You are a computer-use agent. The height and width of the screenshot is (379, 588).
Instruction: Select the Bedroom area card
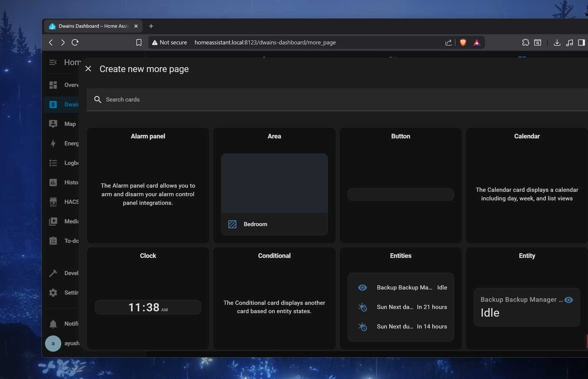pyautogui.click(x=274, y=194)
